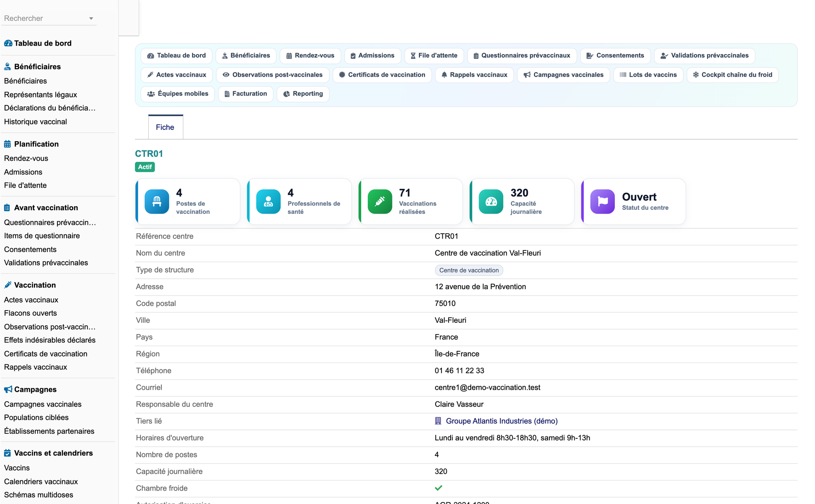This screenshot has width=815, height=504.
Task: Open File d'attente from the top shortcut bar
Action: point(434,56)
